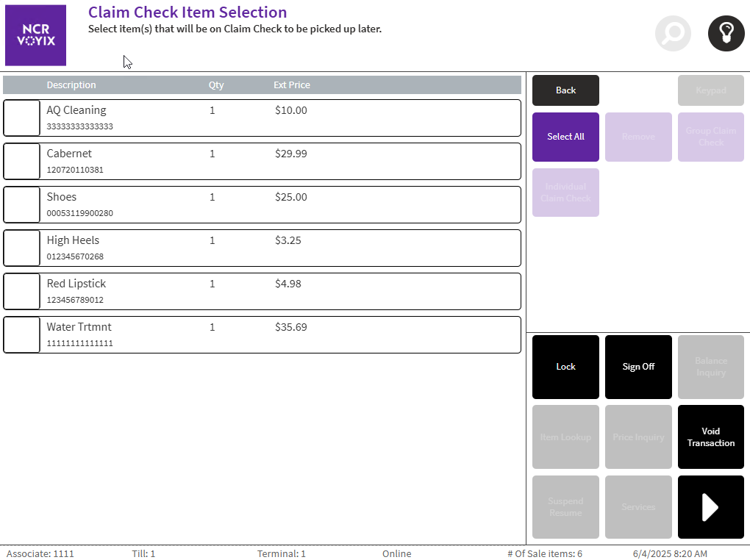Click the Void Transaction icon button
This screenshot has height=560, width=750.
tap(710, 437)
